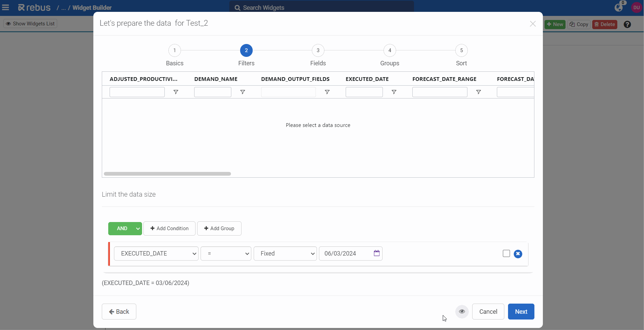Open the EXECUTED_DATE field dropdown
This screenshot has width=644, height=330.
(156, 254)
